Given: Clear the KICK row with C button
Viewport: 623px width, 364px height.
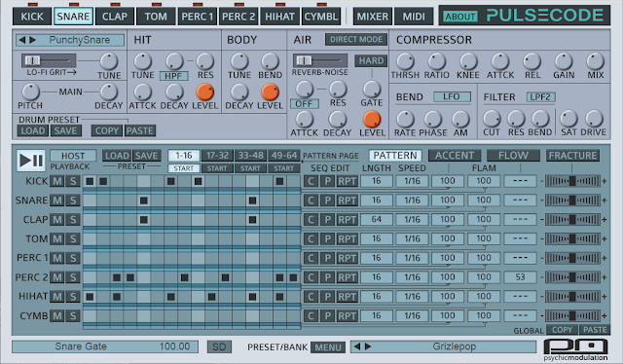Looking at the screenshot, I should 311,181.
